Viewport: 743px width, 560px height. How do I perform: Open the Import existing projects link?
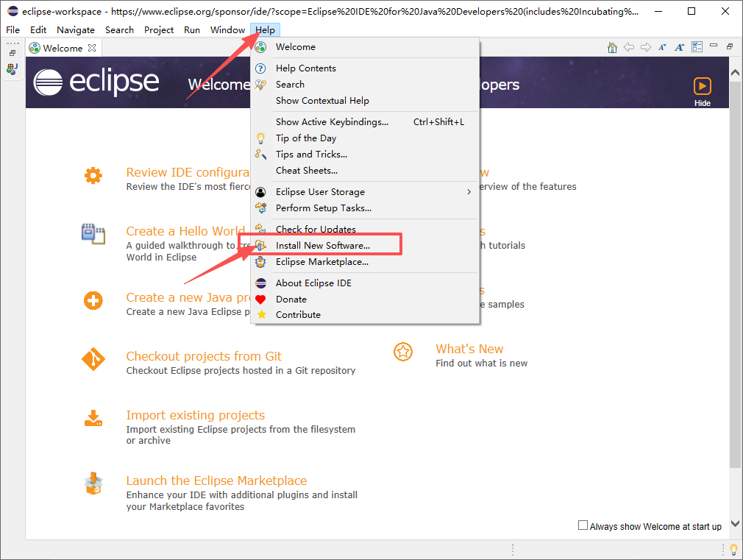[195, 415]
